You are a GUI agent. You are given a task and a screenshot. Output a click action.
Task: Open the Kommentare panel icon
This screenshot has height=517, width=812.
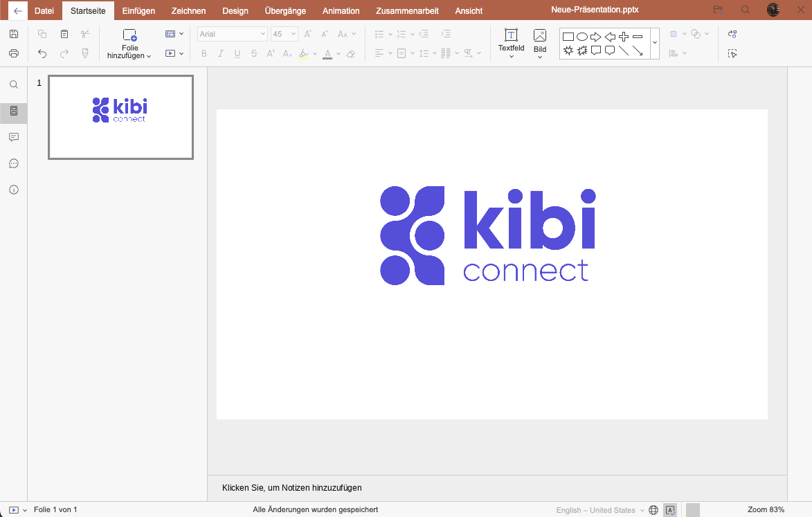click(x=13, y=137)
